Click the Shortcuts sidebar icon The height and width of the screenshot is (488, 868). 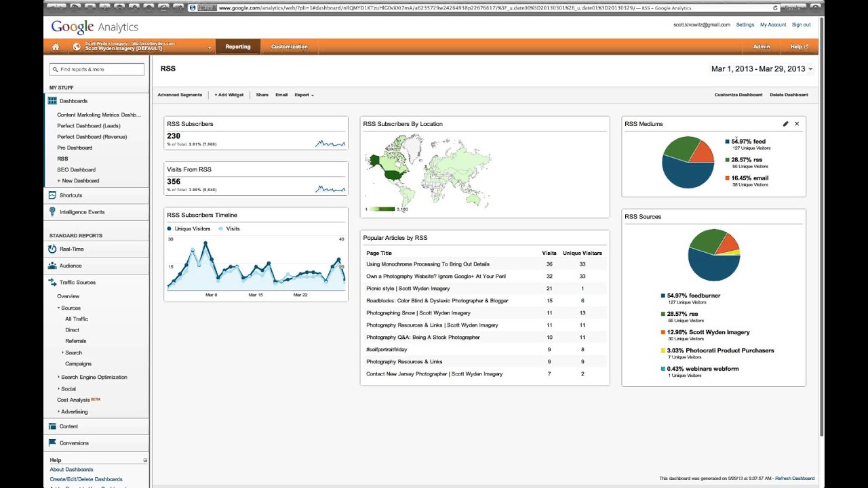(52, 195)
